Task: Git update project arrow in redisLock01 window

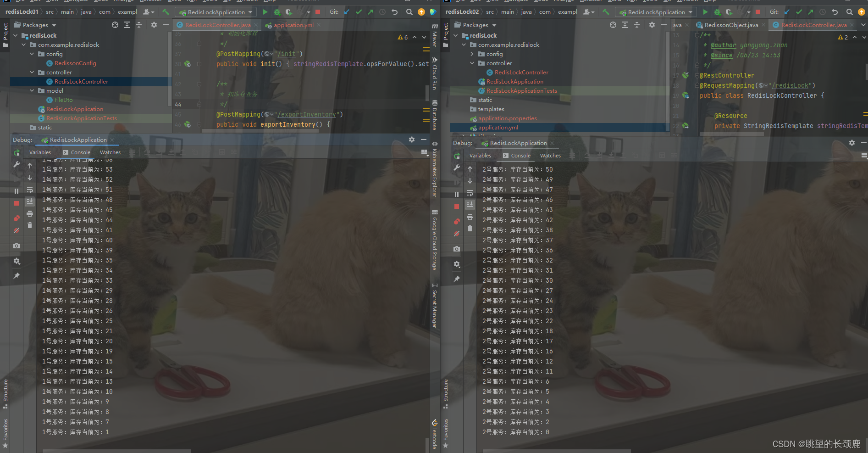Action: [x=347, y=12]
